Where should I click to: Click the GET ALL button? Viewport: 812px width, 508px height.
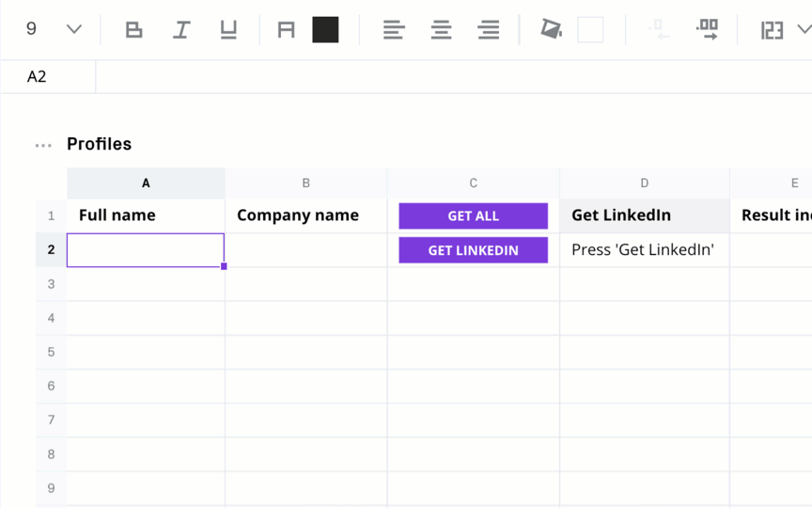pos(474,215)
